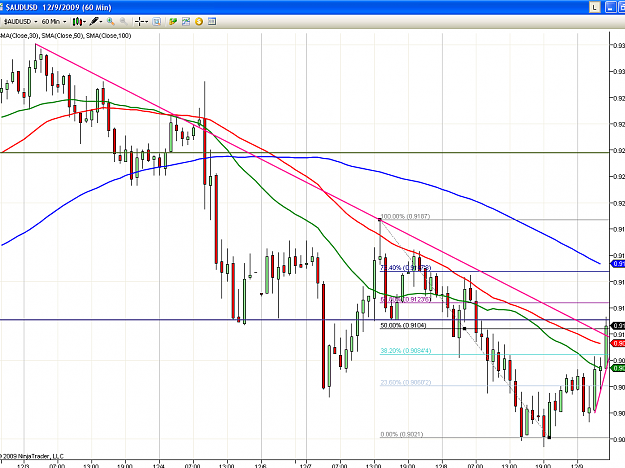Select the Fibonacci anchor at the 0% low

(x=549, y=437)
